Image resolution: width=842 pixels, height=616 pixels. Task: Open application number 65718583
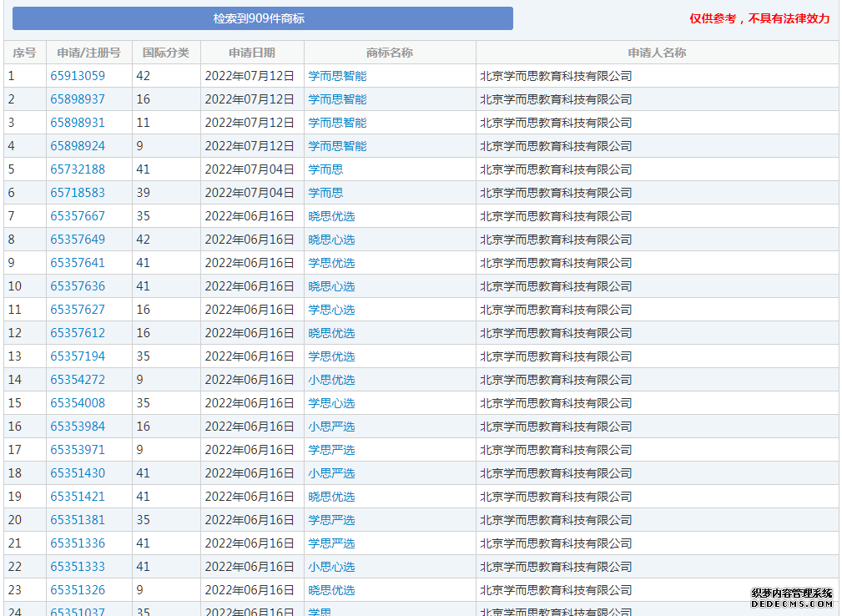pos(78,193)
